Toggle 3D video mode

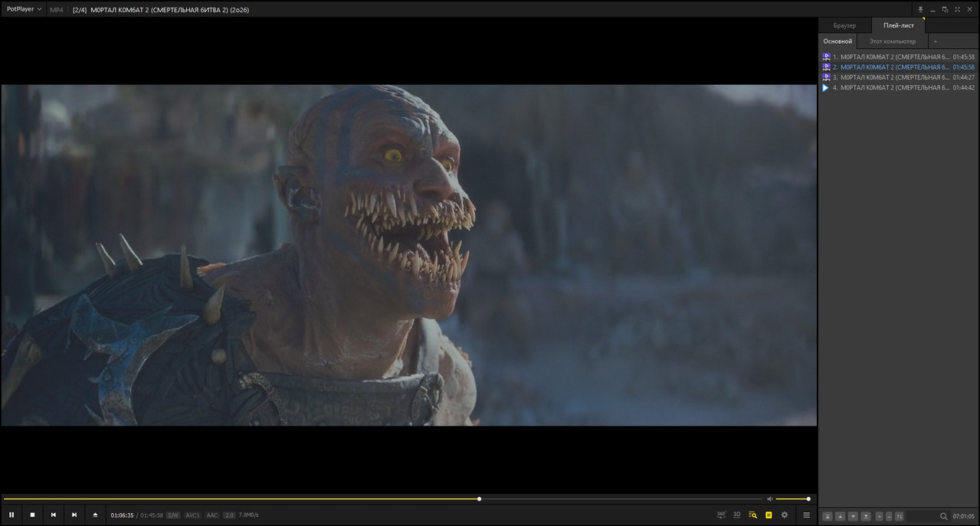coord(736,515)
